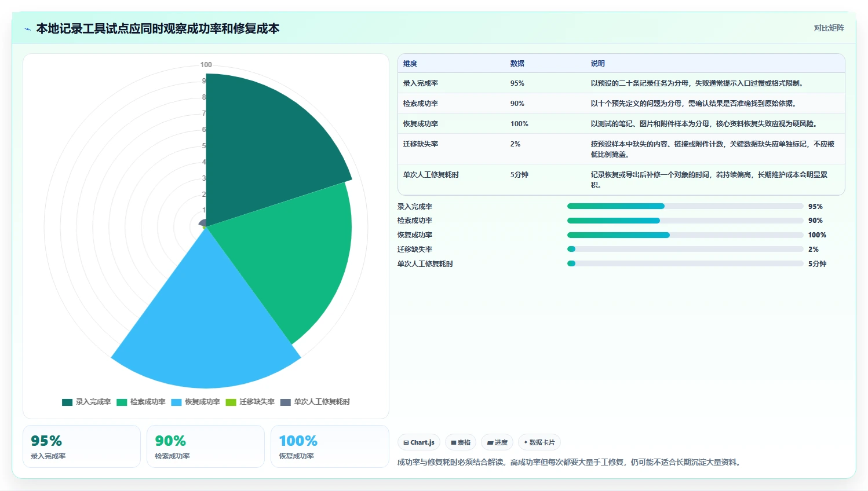Click the 迁移缺失率 progress bar

[685, 249]
